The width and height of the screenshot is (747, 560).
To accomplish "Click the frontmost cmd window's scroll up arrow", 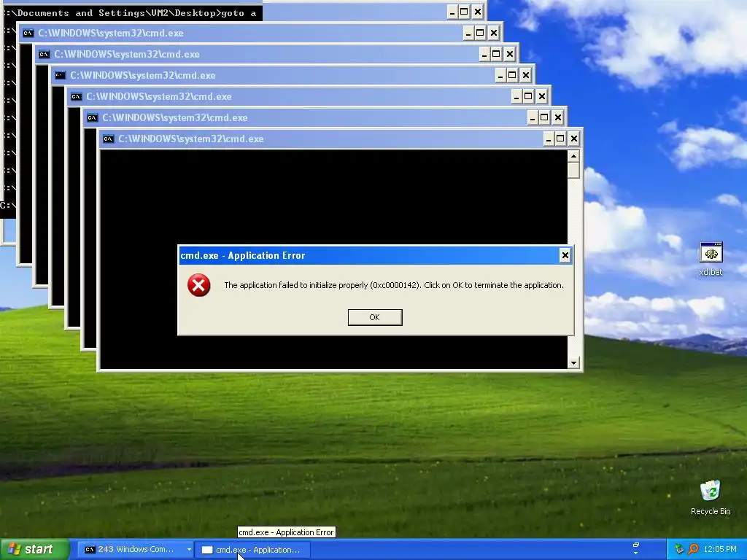I will (x=573, y=156).
